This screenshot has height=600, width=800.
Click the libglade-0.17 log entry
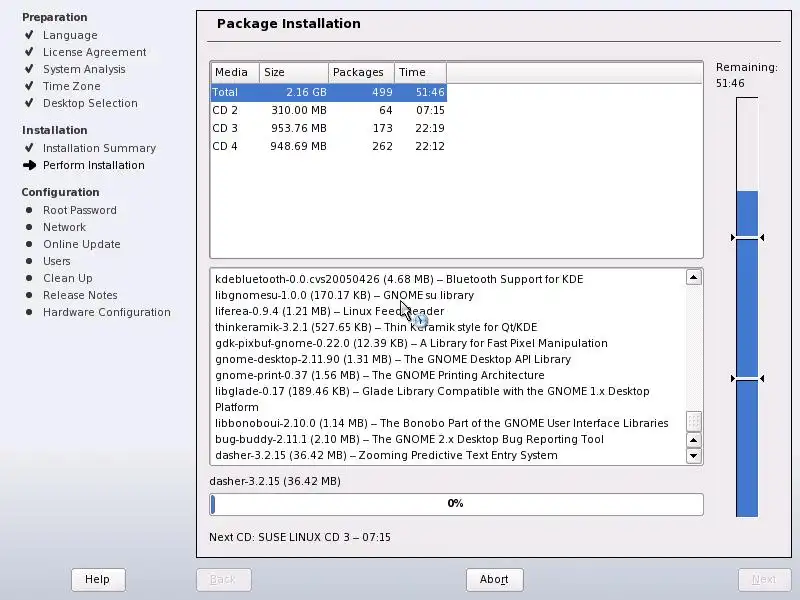click(x=432, y=399)
